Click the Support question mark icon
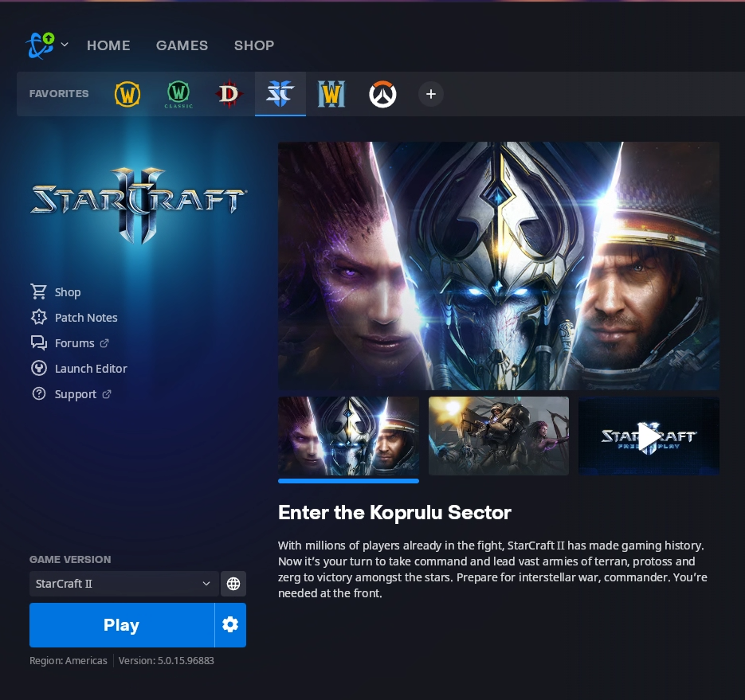Screen dimensions: 745x700 click(x=39, y=394)
